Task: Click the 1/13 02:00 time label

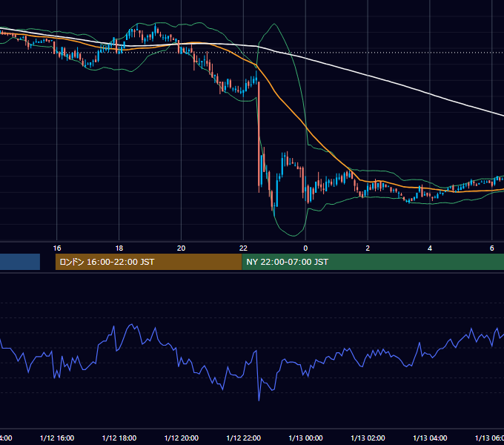Action: coord(368,438)
